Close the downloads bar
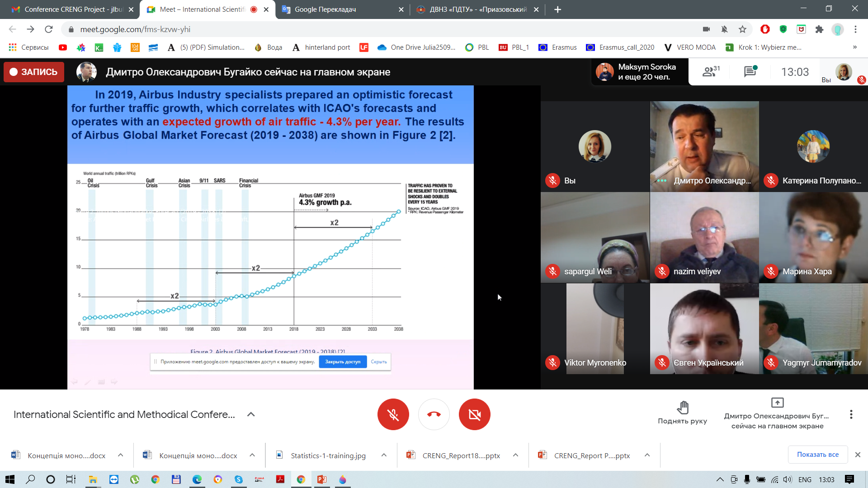This screenshot has height=488, width=868. (858, 455)
